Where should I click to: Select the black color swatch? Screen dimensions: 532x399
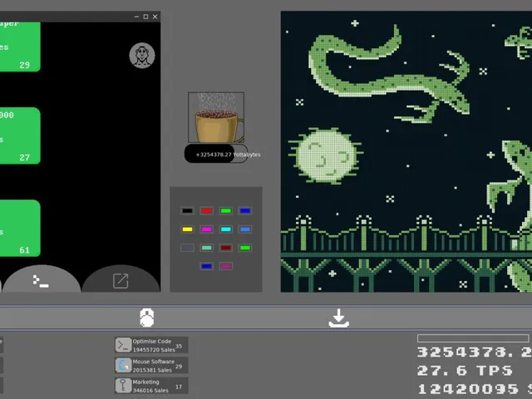[187, 210]
